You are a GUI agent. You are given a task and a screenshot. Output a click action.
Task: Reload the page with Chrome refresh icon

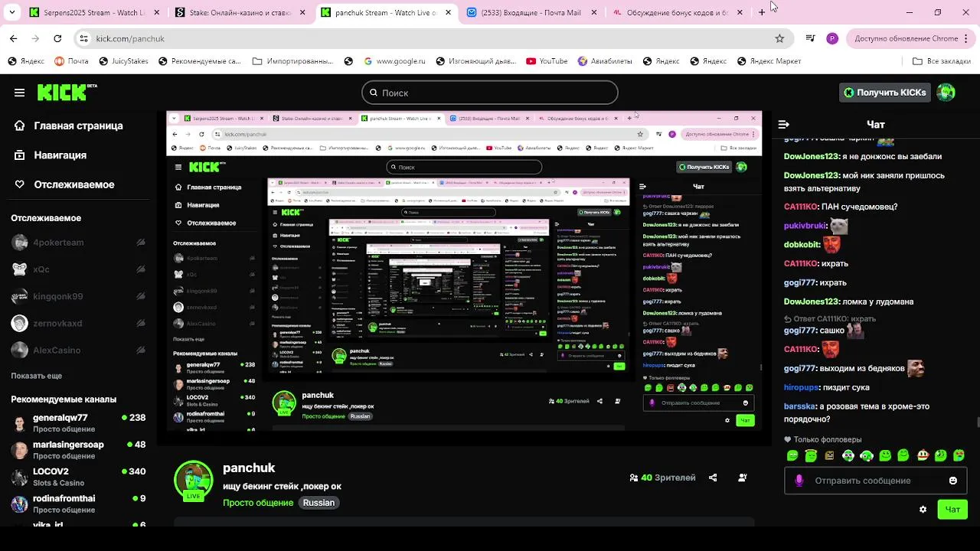pyautogui.click(x=57, y=38)
